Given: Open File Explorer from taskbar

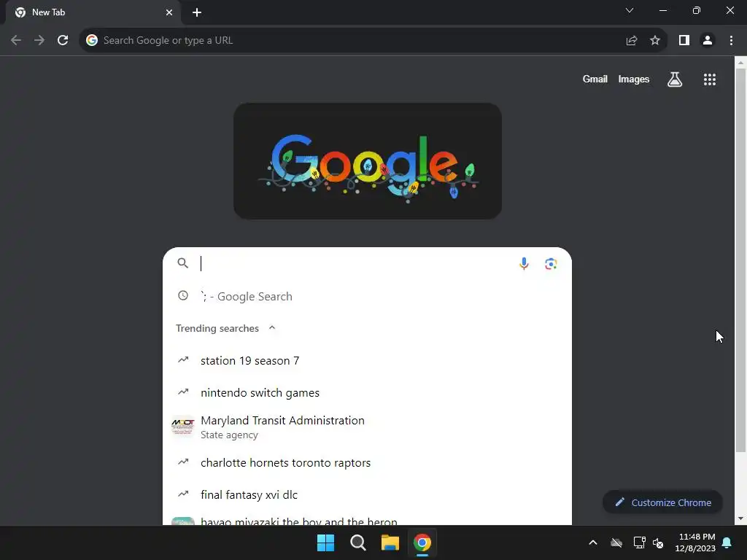Looking at the screenshot, I should tap(390, 542).
